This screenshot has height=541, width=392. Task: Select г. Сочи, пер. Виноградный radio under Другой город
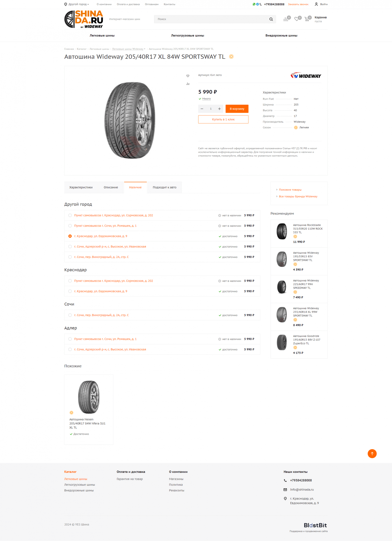click(x=70, y=257)
